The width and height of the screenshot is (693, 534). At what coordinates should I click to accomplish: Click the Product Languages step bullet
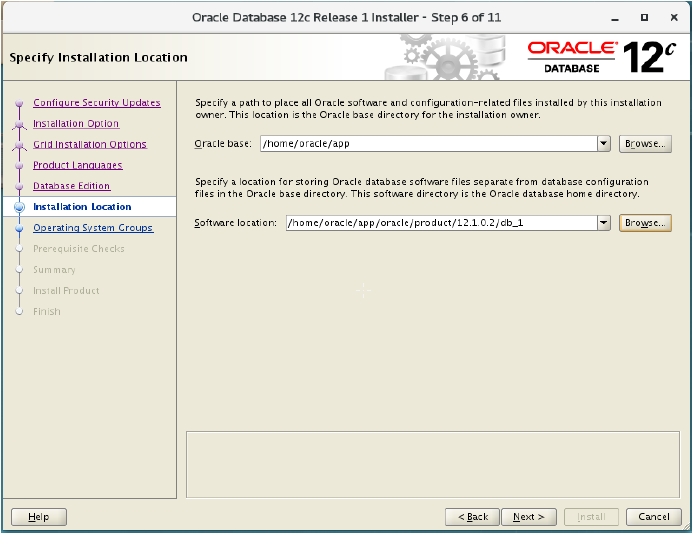click(19, 165)
